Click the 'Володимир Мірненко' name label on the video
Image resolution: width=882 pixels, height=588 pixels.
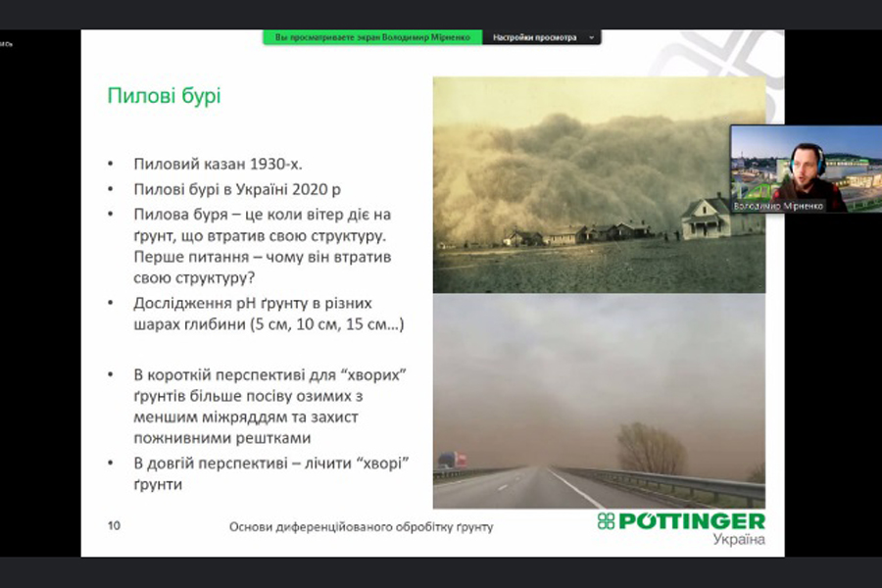pyautogui.click(x=778, y=206)
